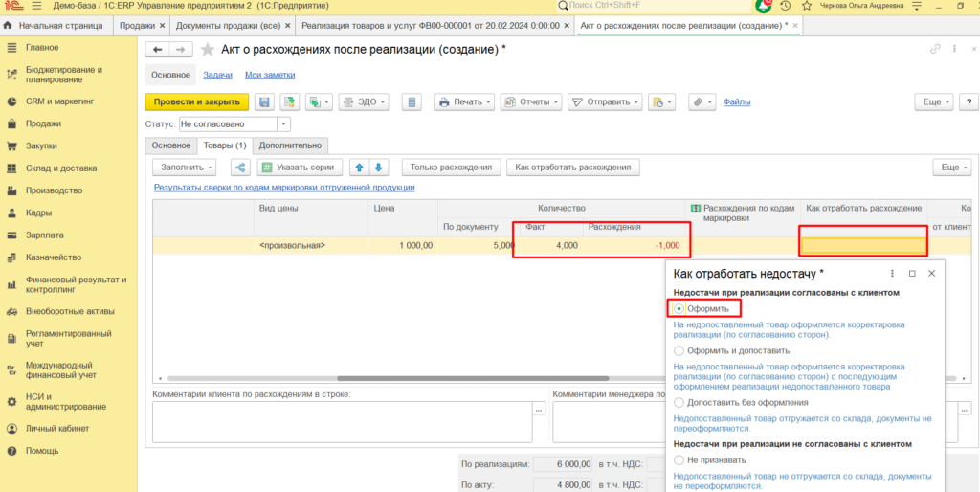Choose the Не признавать radio option
The image size is (980, 492).
click(x=679, y=460)
